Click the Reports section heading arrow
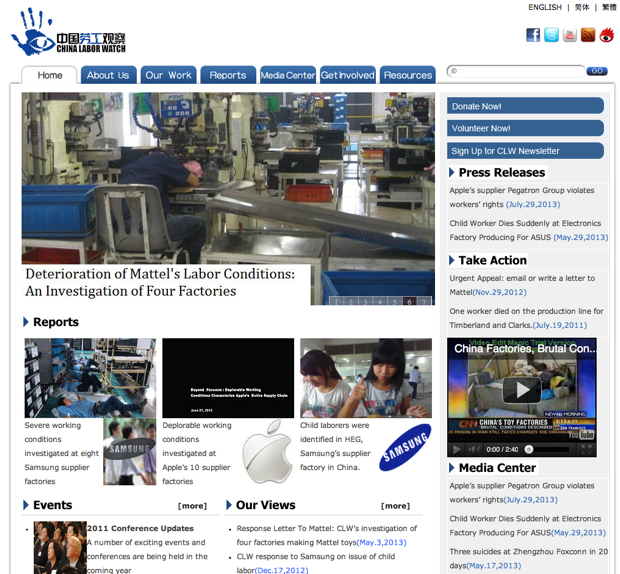This screenshot has width=620, height=574. [x=26, y=322]
